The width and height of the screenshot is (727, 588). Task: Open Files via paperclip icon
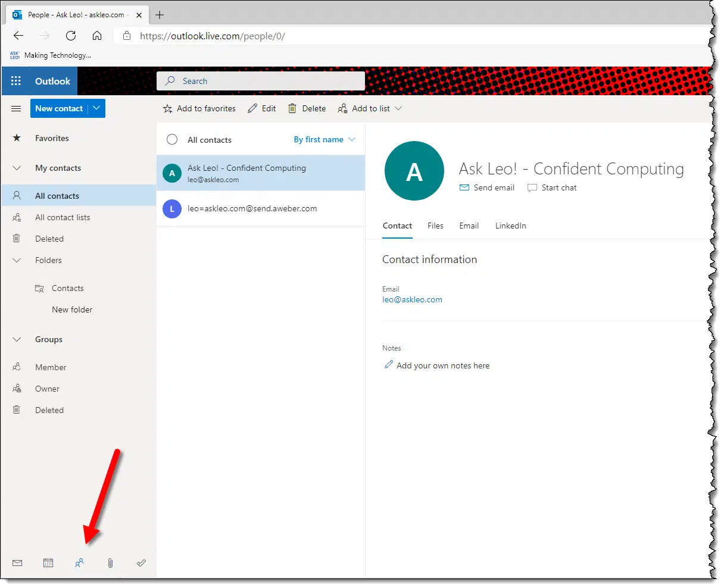(x=110, y=563)
